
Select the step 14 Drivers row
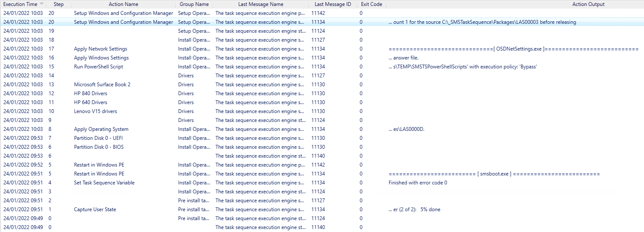click(322, 76)
